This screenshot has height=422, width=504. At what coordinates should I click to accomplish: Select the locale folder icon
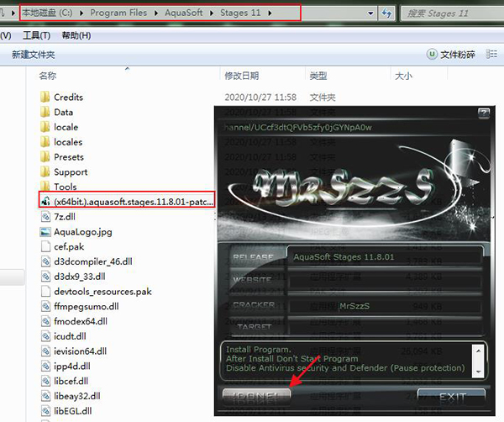(x=45, y=127)
